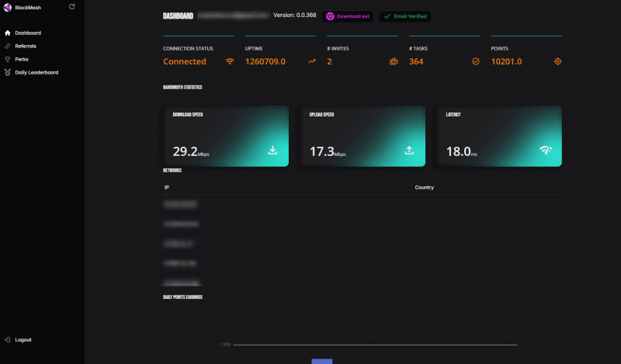The image size is (621, 364).
Task: Click the points target icon
Action: pyautogui.click(x=557, y=61)
